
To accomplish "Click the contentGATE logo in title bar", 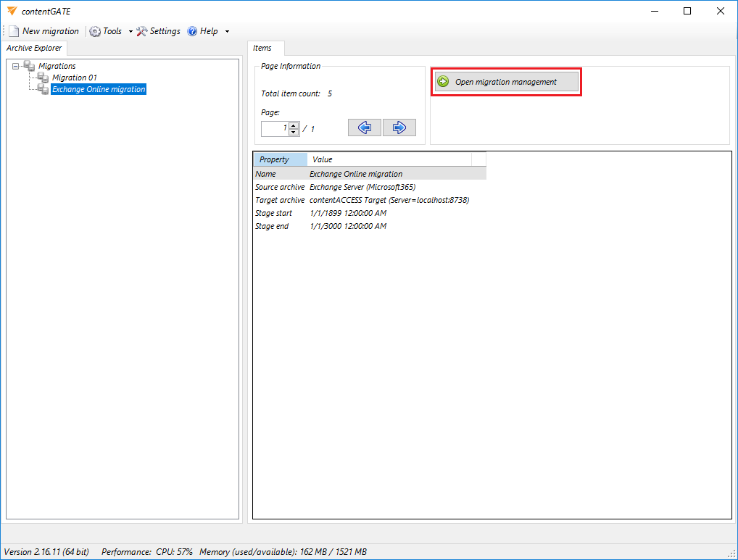I will [x=12, y=11].
